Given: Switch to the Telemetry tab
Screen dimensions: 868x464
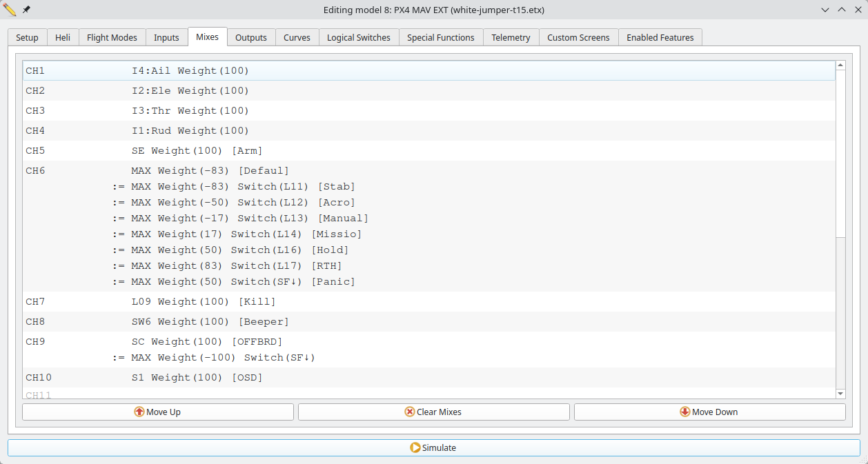Looking at the screenshot, I should coord(511,37).
